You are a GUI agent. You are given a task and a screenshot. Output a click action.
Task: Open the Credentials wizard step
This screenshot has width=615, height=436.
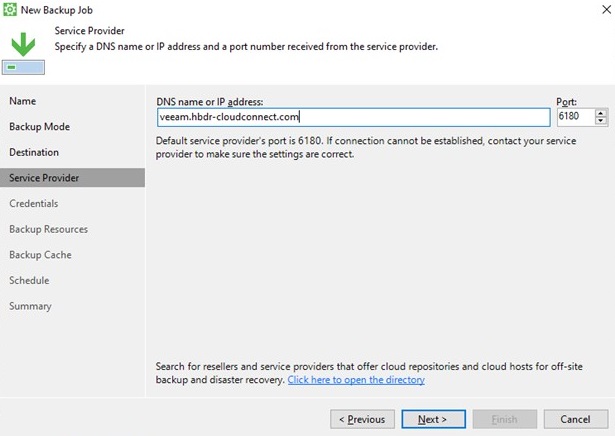pos(34,203)
